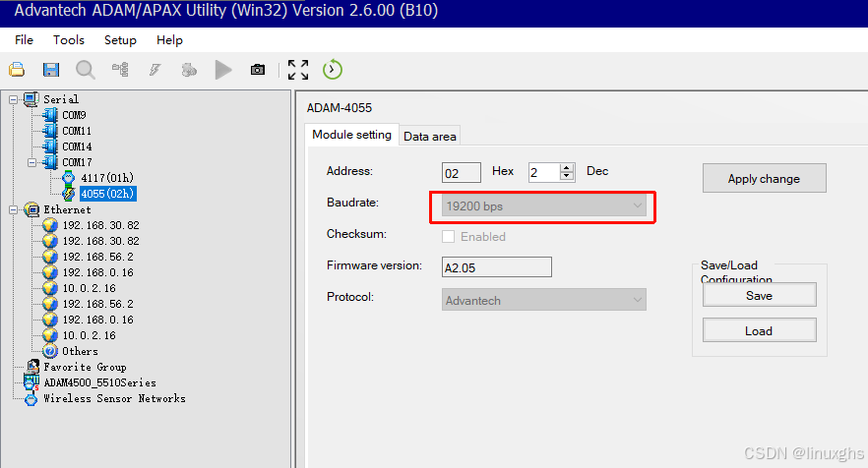Click the green refresh circle icon
The width and height of the screenshot is (868, 468).
tap(333, 70)
